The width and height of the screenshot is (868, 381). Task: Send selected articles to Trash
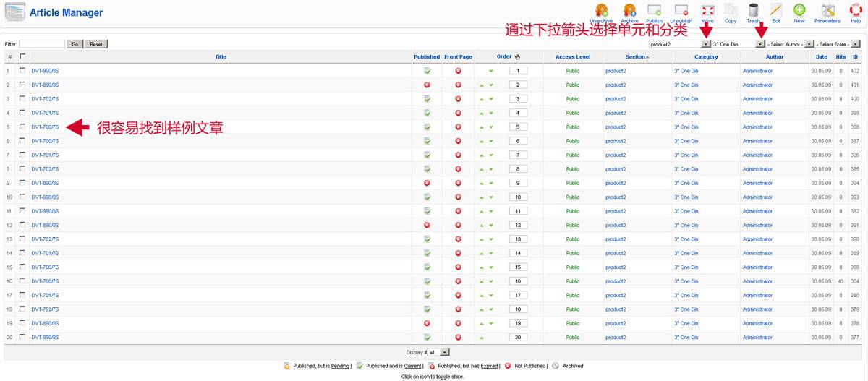[x=754, y=11]
